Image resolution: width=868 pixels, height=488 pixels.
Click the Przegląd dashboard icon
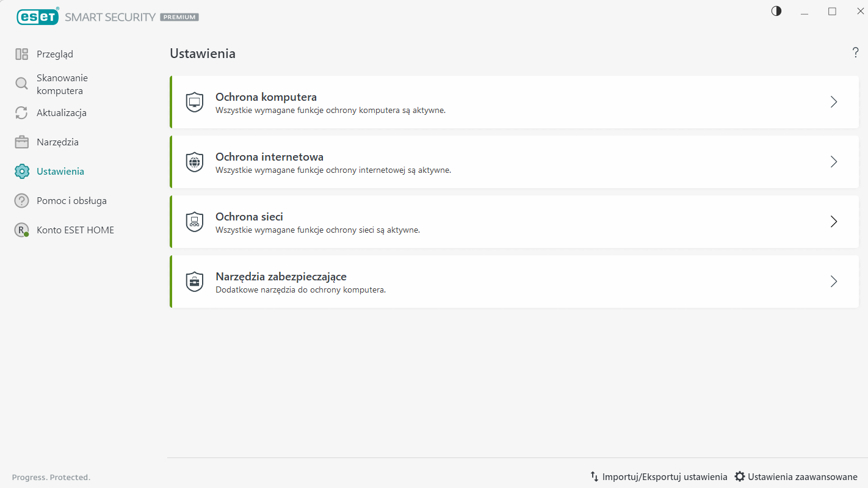coord(21,54)
